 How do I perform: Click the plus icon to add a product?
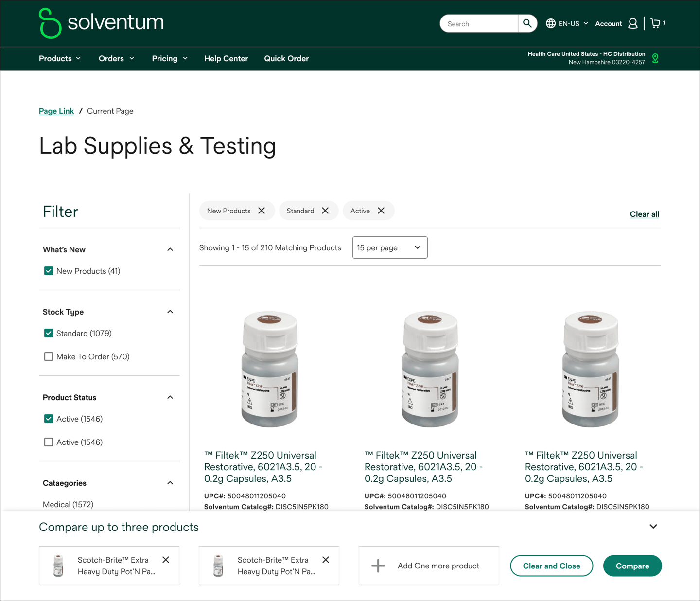click(x=378, y=566)
